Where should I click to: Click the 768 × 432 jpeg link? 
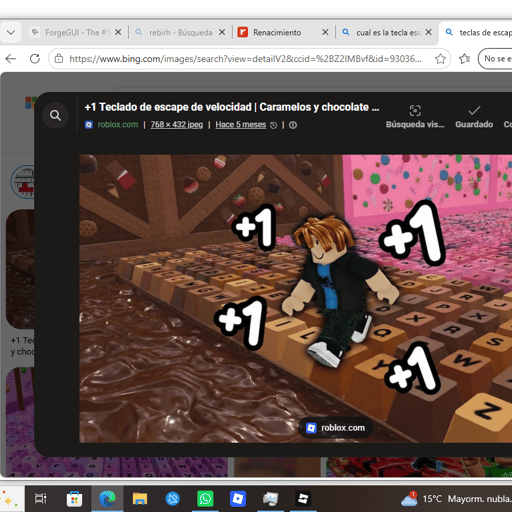[x=177, y=125]
